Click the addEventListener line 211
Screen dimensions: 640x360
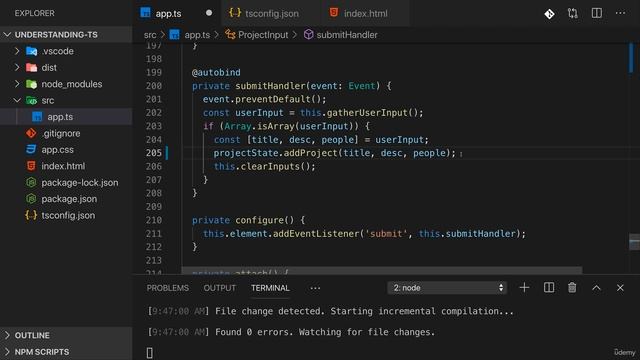[364, 234]
